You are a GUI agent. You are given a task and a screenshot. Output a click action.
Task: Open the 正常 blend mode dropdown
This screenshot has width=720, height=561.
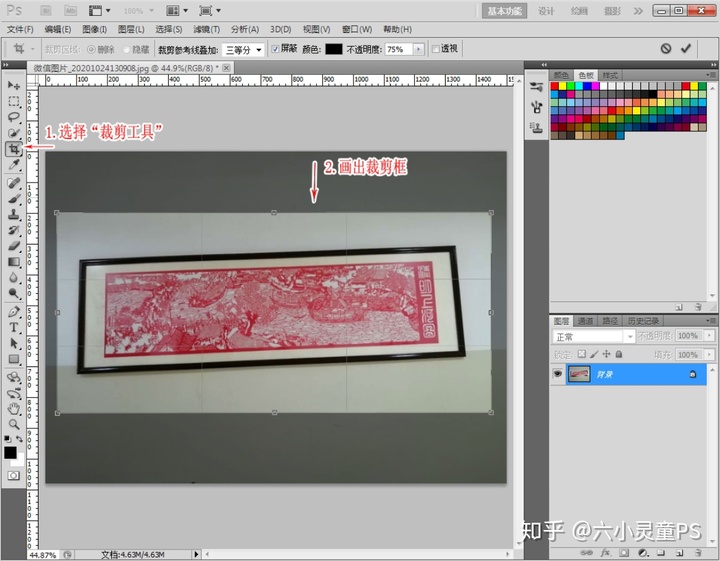coord(593,337)
